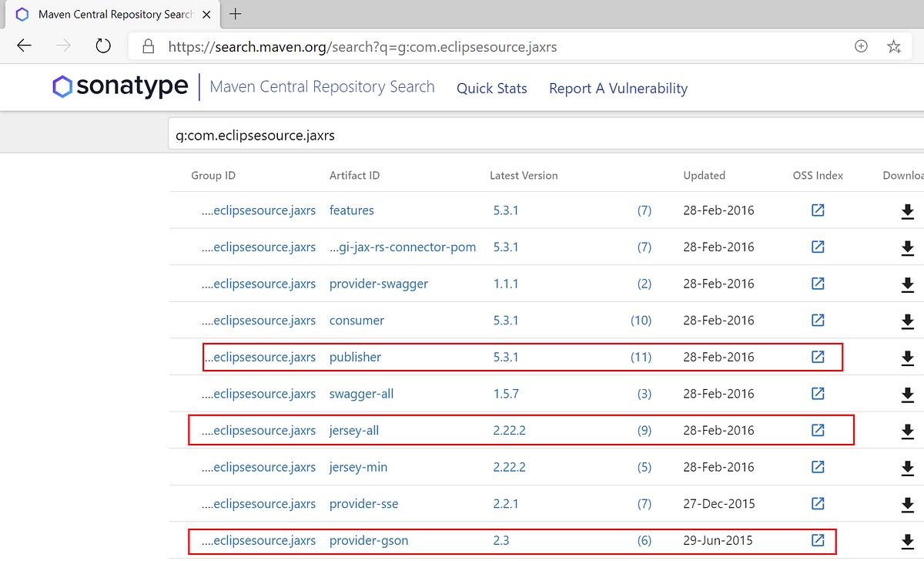Image resolution: width=924 pixels, height=561 pixels.
Task: Open the gi-jax-rs-connector-pom artifact link
Action: click(403, 247)
